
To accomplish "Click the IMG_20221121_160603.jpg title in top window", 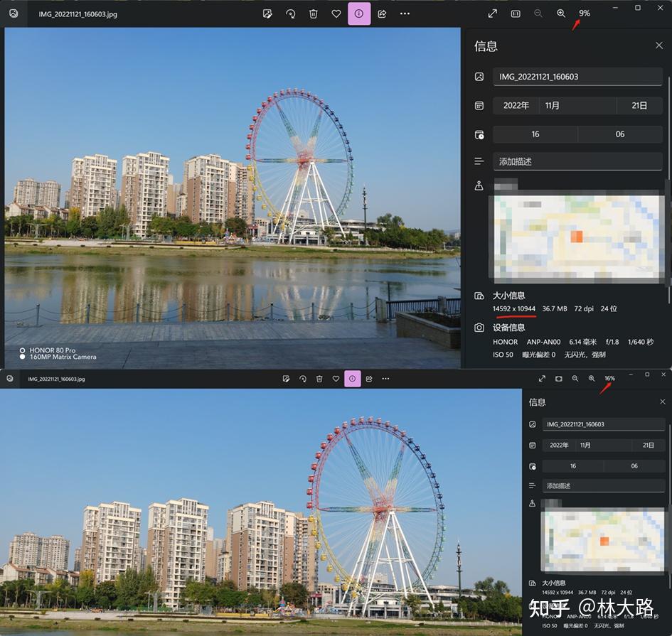I will (78, 14).
